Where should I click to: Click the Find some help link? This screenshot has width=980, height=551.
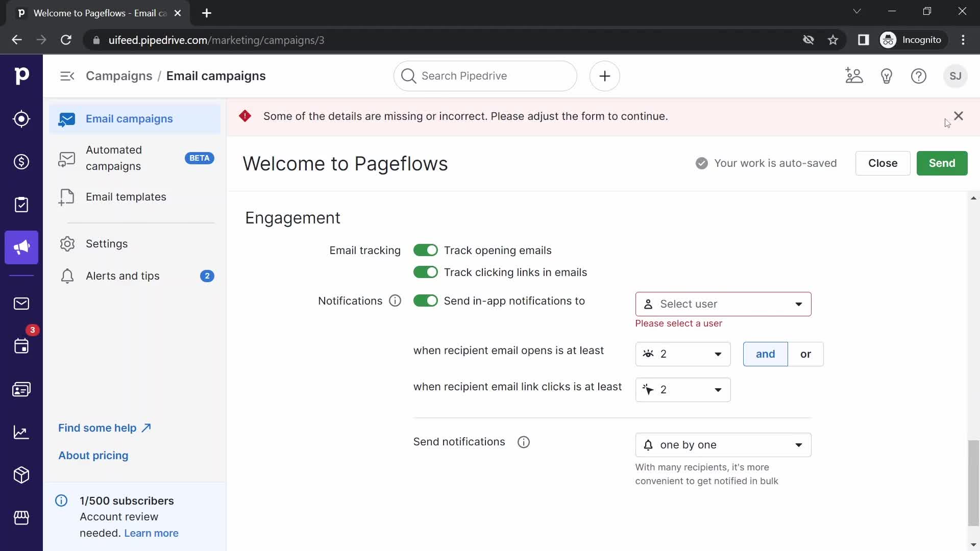click(x=104, y=428)
